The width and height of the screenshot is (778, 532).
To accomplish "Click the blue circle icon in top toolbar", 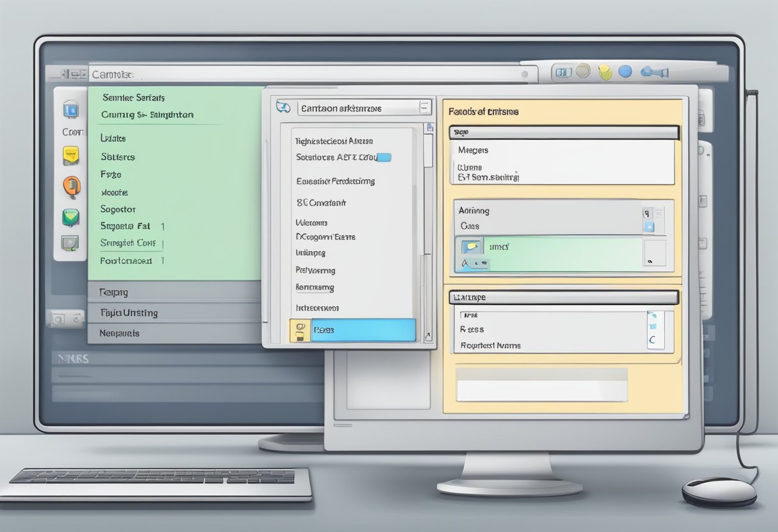I will 625,72.
